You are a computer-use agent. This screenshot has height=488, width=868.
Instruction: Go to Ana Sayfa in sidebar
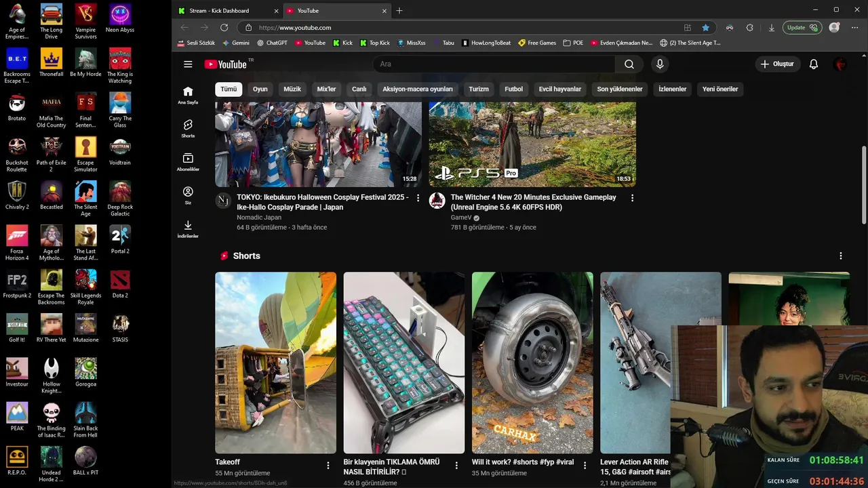click(x=188, y=95)
